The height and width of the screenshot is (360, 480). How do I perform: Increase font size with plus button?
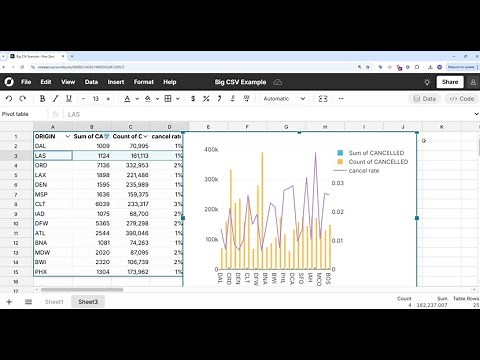point(108,99)
